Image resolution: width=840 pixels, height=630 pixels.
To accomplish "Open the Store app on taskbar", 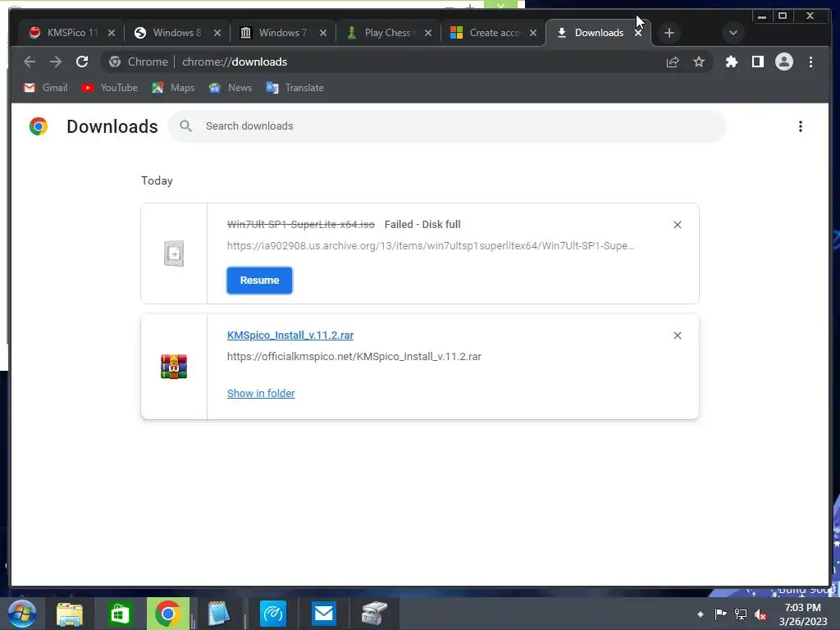I will [x=120, y=614].
